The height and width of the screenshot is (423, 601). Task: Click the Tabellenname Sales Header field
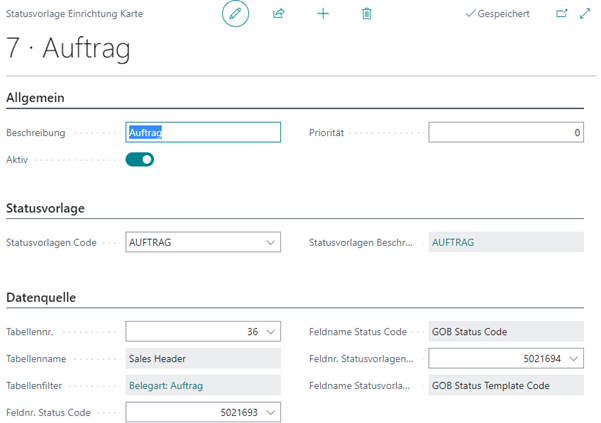point(202,358)
